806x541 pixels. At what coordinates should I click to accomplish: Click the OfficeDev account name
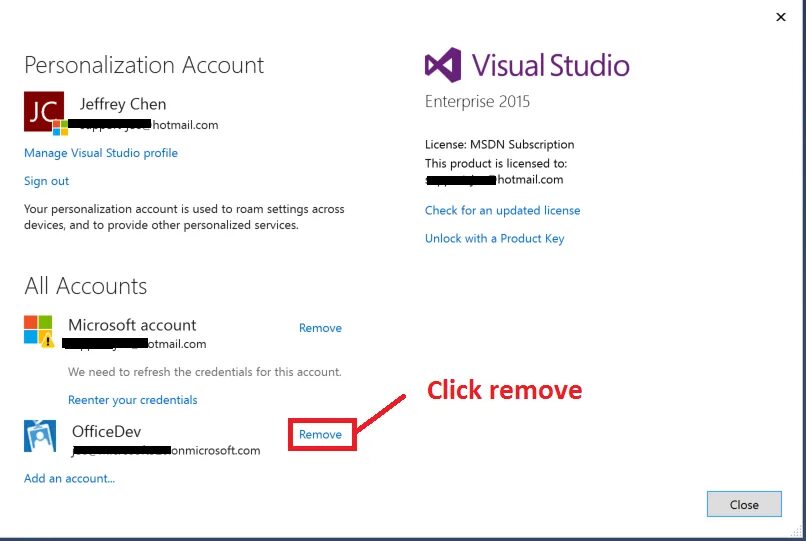tap(106, 431)
